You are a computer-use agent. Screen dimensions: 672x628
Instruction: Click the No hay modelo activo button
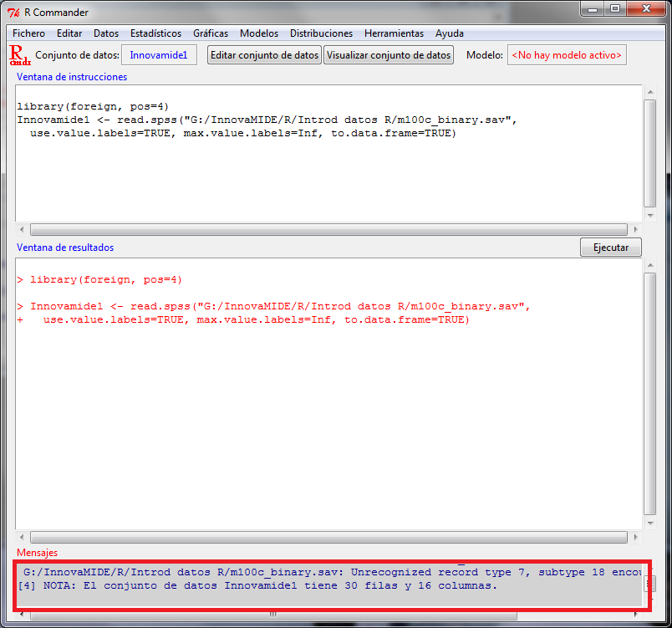567,55
